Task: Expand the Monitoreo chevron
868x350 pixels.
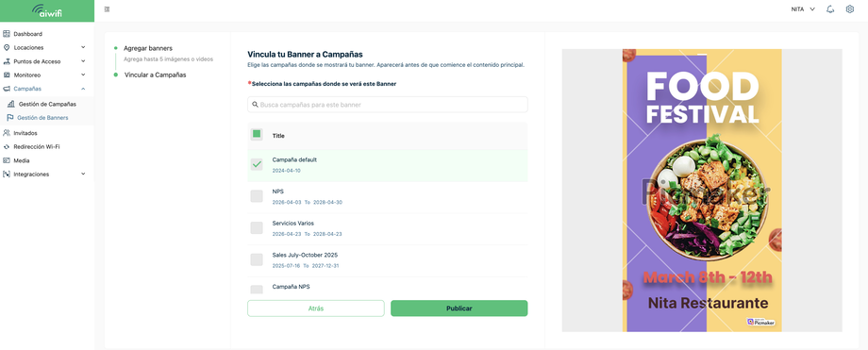Action: 83,75
